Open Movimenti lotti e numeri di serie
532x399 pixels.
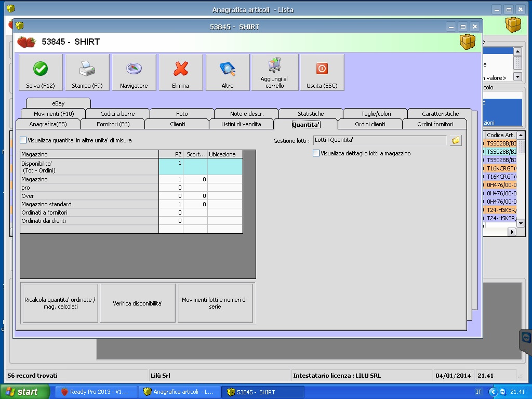(215, 303)
